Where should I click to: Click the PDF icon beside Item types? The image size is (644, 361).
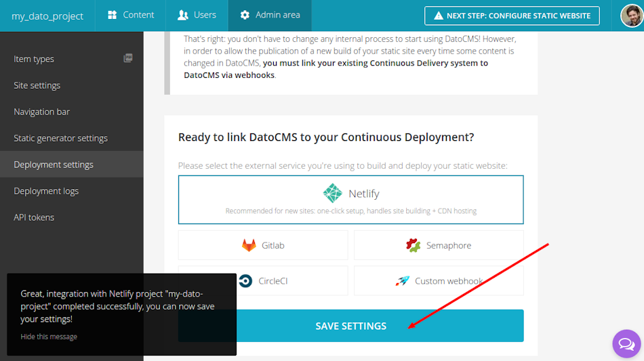128,58
